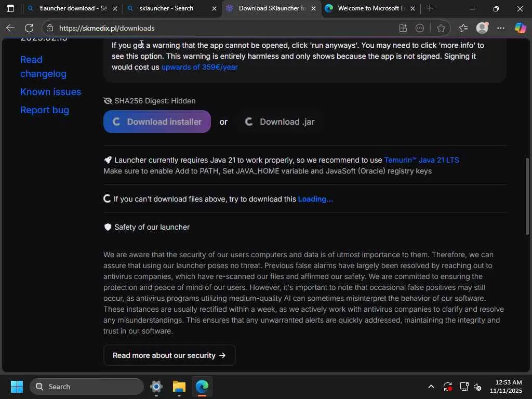
Task: Open the clock and date panel
Action: coord(506,387)
